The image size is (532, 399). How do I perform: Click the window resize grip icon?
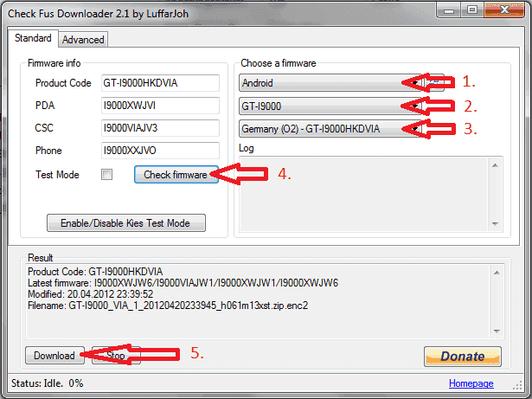(517, 385)
